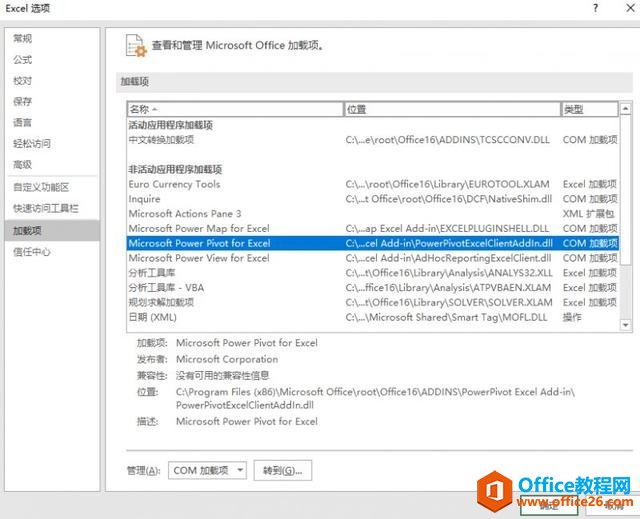Select Microsoft Power View for Excel
Viewport: 640px width, 519px height.
(x=373, y=258)
